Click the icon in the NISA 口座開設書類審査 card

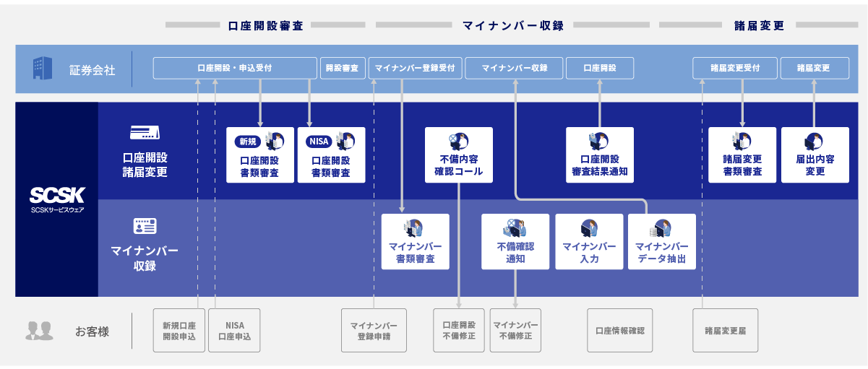[345, 141]
